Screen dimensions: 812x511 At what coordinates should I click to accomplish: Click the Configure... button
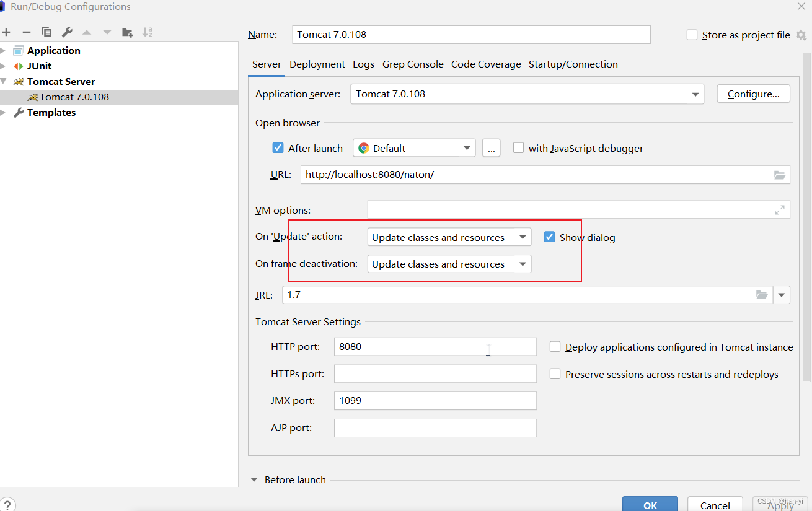click(754, 94)
